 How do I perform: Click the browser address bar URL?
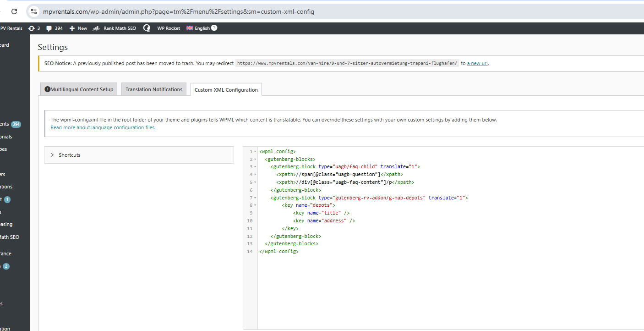point(179,11)
